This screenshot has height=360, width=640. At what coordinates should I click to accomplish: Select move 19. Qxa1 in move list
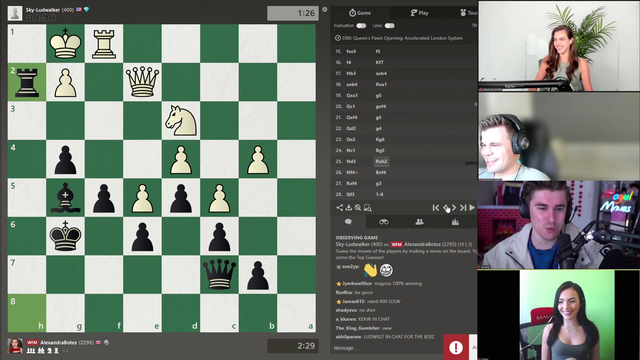point(352,95)
